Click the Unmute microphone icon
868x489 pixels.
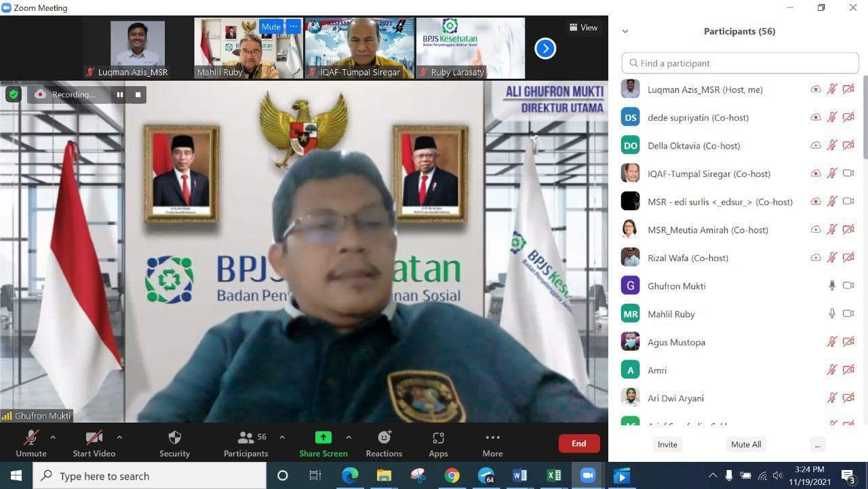click(x=31, y=438)
